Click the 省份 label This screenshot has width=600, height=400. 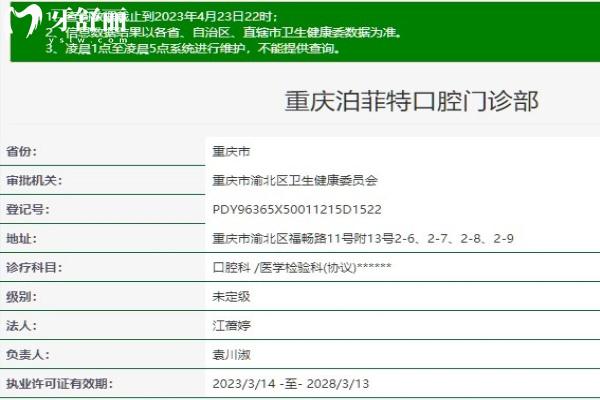[21, 151]
